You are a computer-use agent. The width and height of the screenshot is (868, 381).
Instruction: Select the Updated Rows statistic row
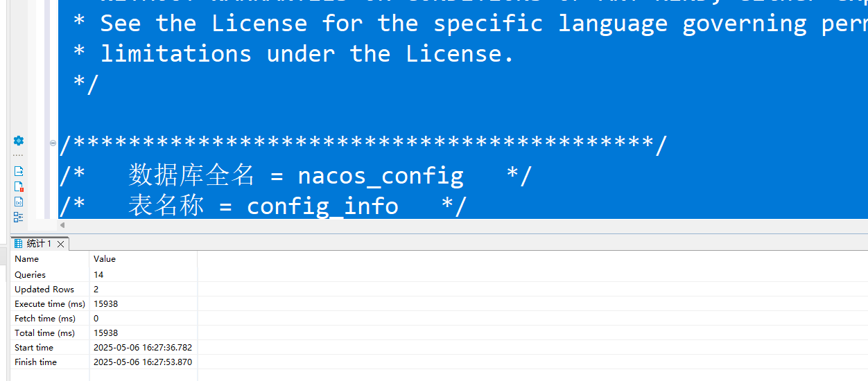[104, 289]
